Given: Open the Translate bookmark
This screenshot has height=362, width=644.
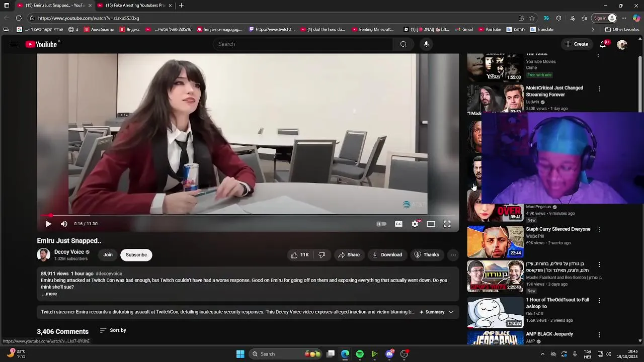Looking at the screenshot, I should (541, 30).
